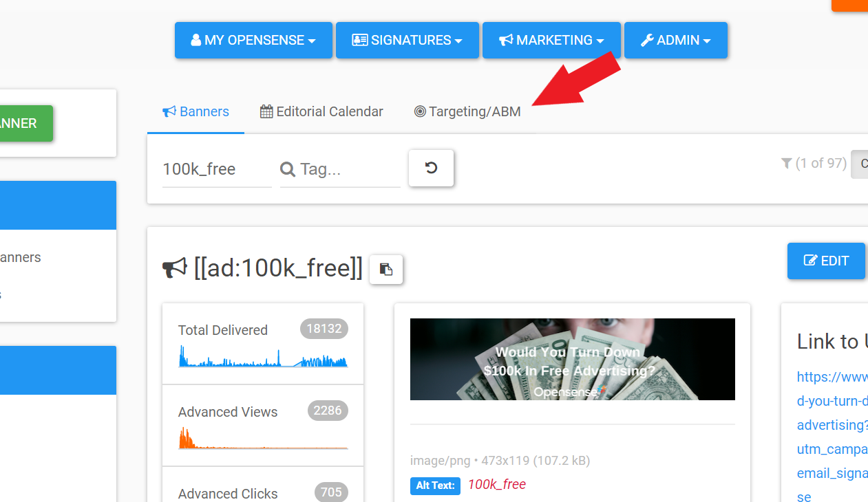The image size is (868, 502).
Task: Click the wrench icon on ADMIN button
Action: tap(647, 40)
